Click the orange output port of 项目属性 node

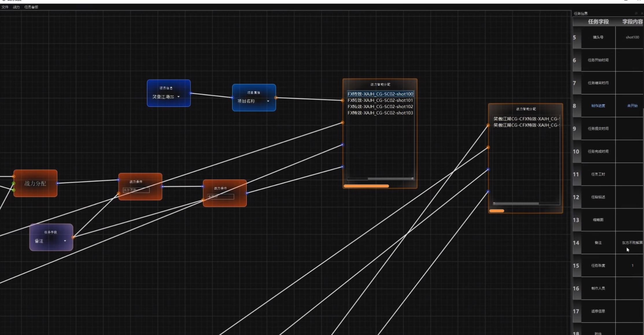(276, 98)
